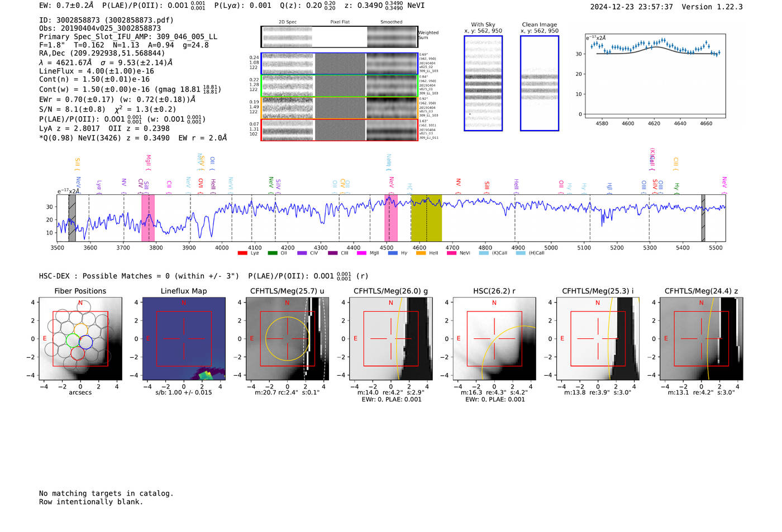Select the orange-framed 2D fiber spectrum row
The height and width of the screenshot is (532, 782).
click(x=339, y=108)
